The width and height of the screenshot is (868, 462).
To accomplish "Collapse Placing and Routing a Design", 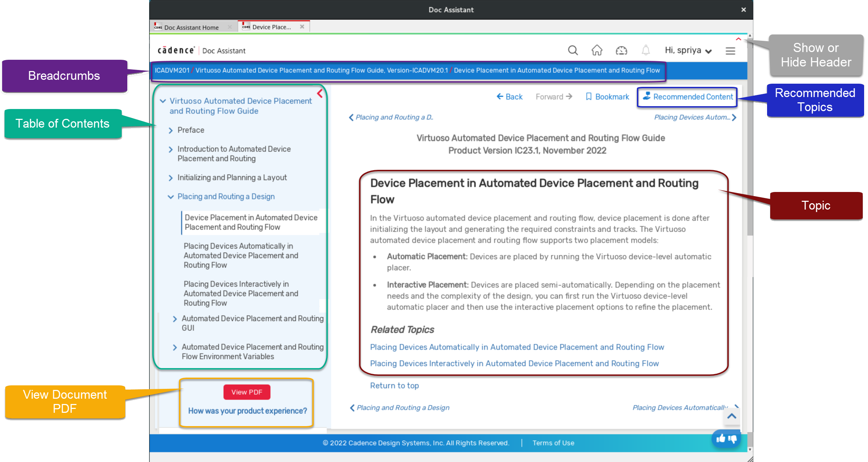I will [171, 197].
